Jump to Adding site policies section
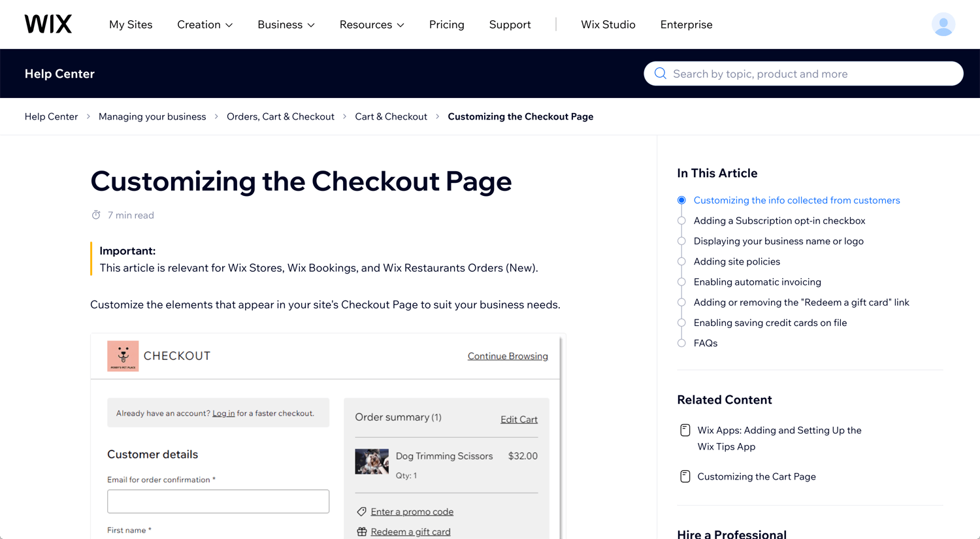Image resolution: width=980 pixels, height=539 pixels. pos(737,261)
